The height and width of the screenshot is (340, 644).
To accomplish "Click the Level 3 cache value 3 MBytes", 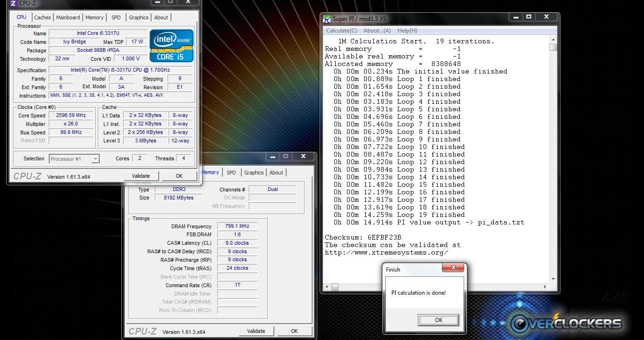I will pyautogui.click(x=145, y=141).
